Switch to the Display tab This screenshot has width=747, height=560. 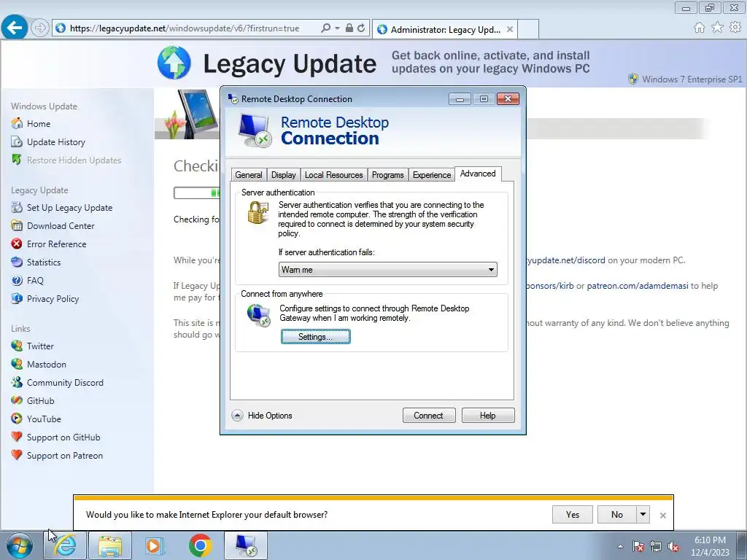pos(284,175)
